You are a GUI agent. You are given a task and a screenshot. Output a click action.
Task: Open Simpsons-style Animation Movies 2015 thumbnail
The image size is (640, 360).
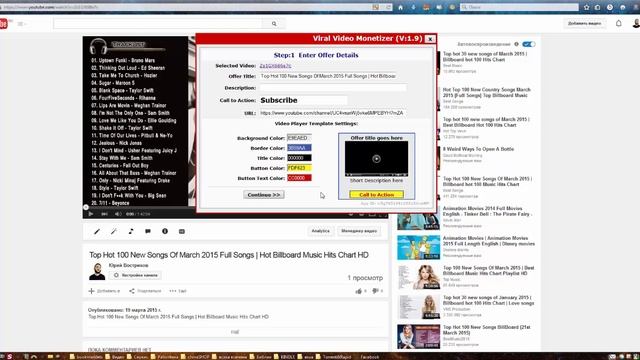pos(418,247)
